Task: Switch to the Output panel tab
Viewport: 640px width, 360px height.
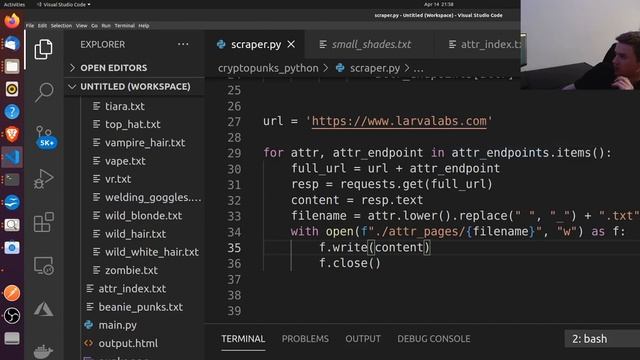Action: click(x=363, y=339)
